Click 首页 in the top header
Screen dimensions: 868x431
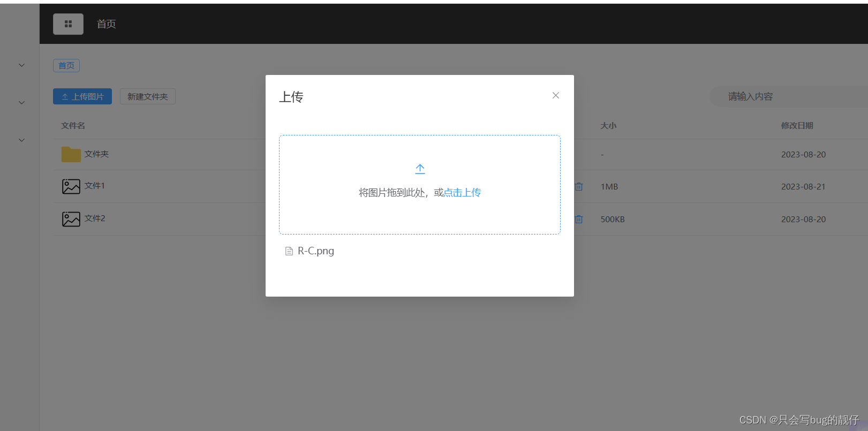tap(106, 24)
